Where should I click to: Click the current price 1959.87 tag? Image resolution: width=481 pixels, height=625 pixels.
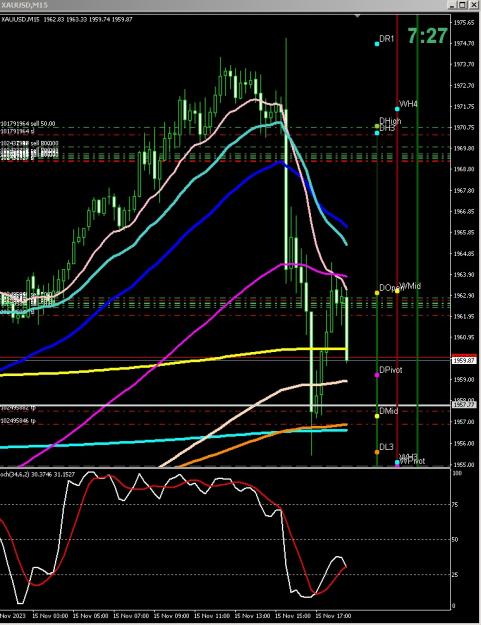464,360
